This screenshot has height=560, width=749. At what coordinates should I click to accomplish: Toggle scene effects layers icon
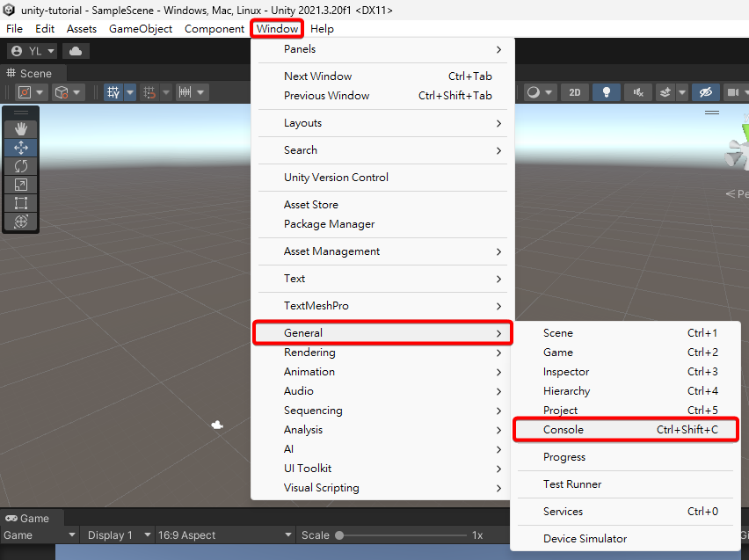[665, 92]
